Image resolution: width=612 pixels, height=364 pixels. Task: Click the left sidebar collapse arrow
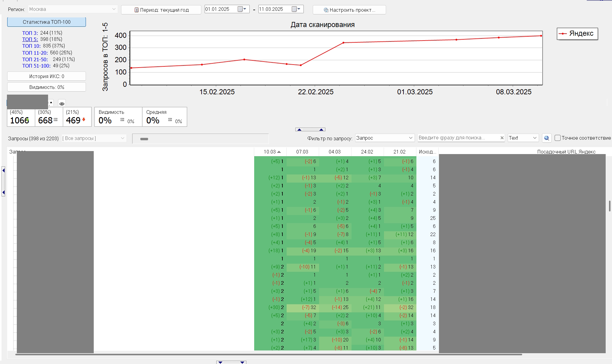(3, 181)
